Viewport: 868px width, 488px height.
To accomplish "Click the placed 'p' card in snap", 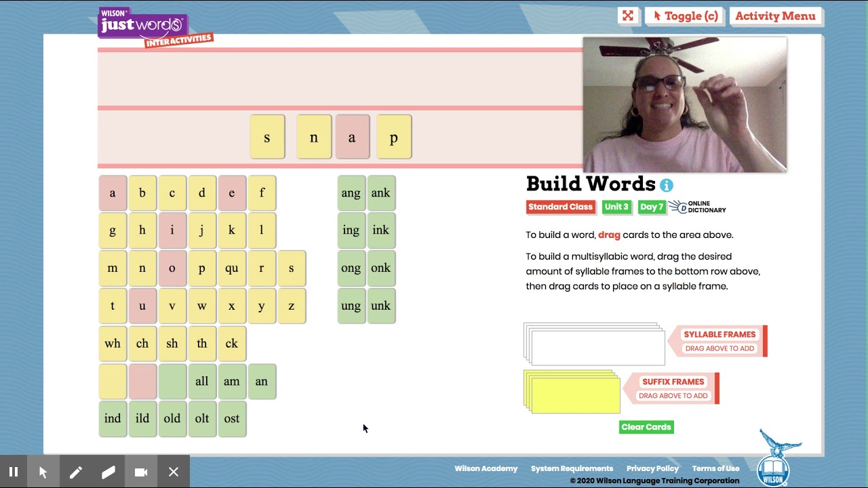I will 394,138.
